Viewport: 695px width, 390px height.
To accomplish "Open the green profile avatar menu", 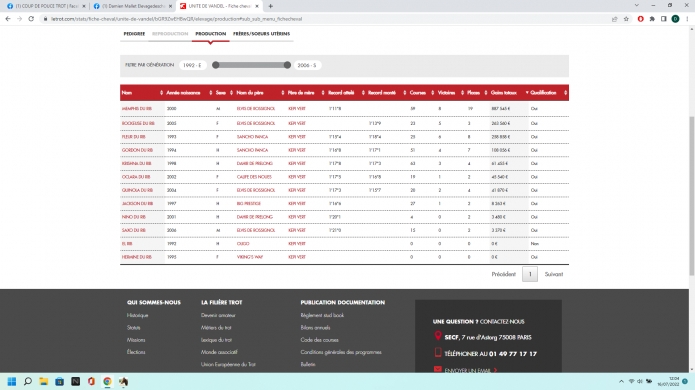I will tap(675, 19).
